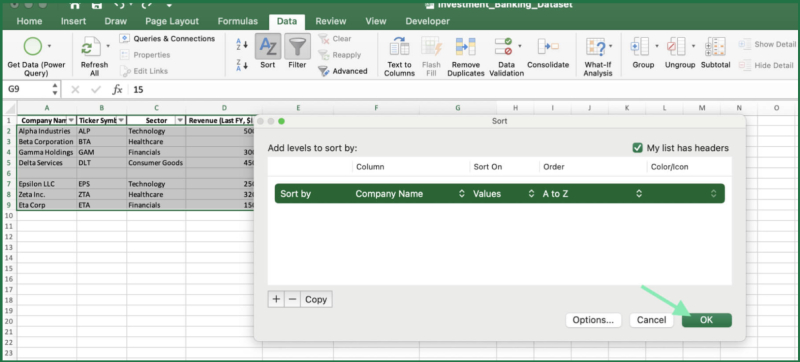This screenshot has width=800, height=362.
Task: Click the formula bar confirm checkmark
Action: pyautogui.click(x=96, y=90)
